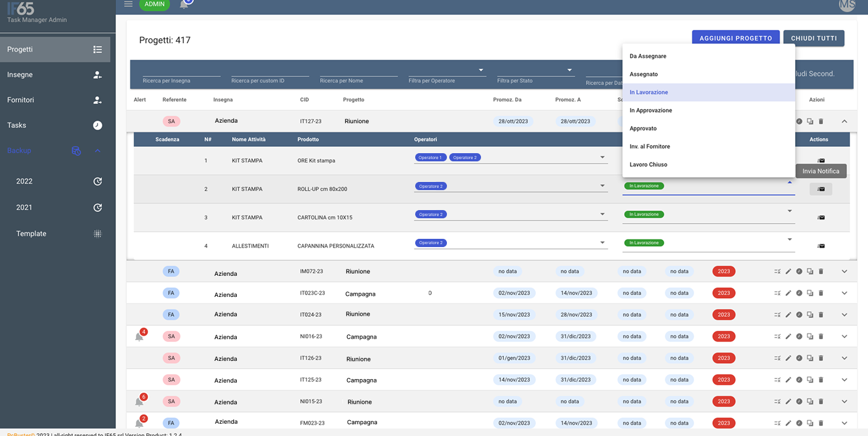Click the green ADMIN badge
The image size is (868, 436).
point(154,4)
